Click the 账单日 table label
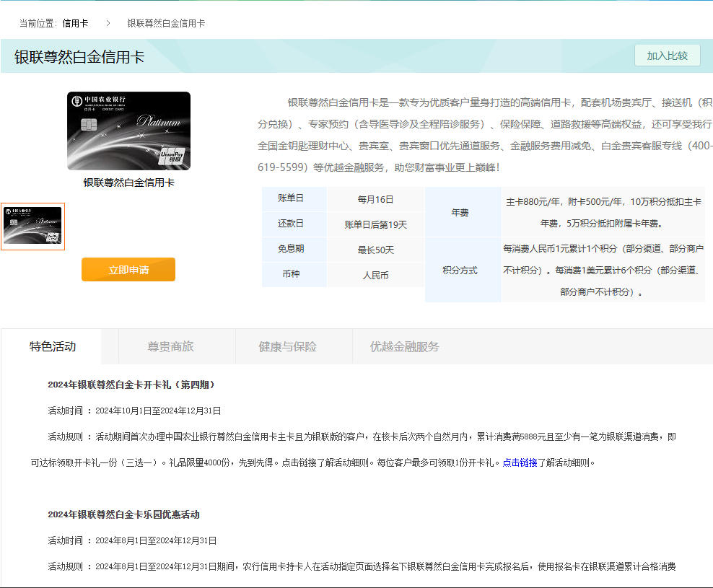Image resolution: width=713 pixels, height=588 pixels. click(x=291, y=198)
